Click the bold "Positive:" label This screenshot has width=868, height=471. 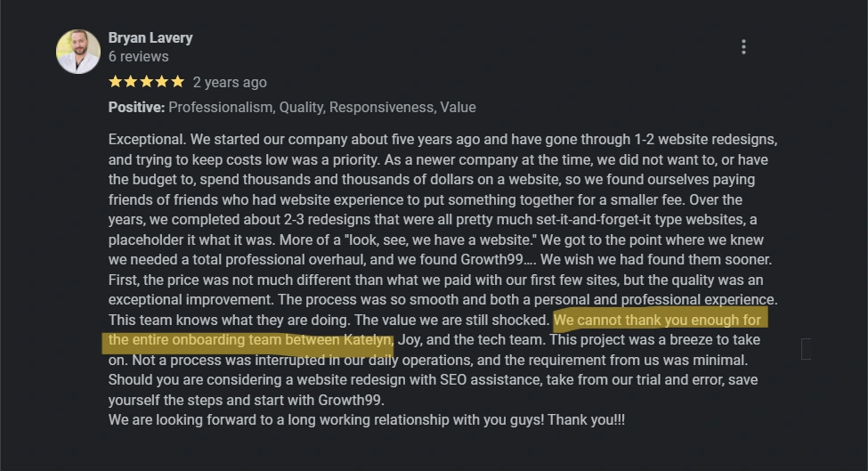(136, 108)
